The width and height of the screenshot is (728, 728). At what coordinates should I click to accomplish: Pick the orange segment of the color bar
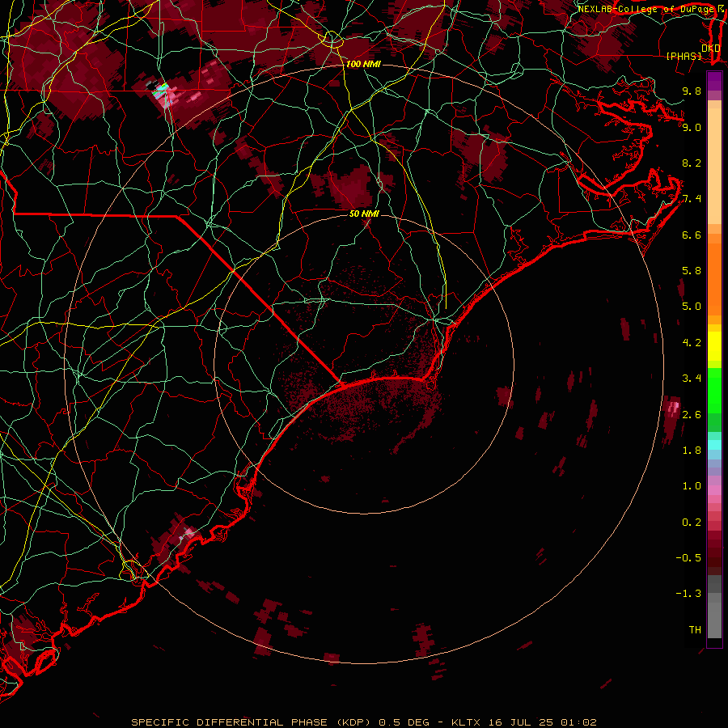[x=714, y=278]
